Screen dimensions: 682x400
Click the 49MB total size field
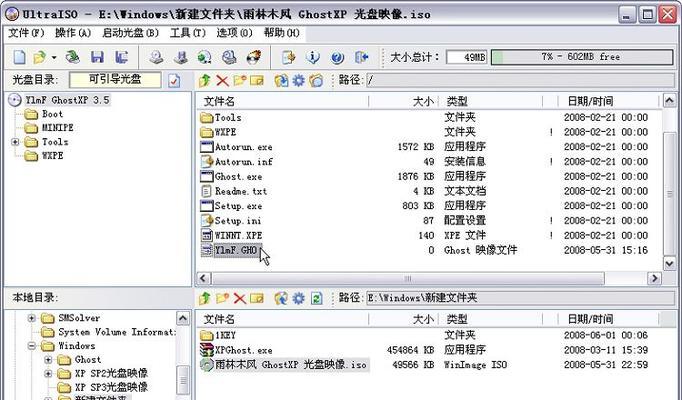click(467, 57)
